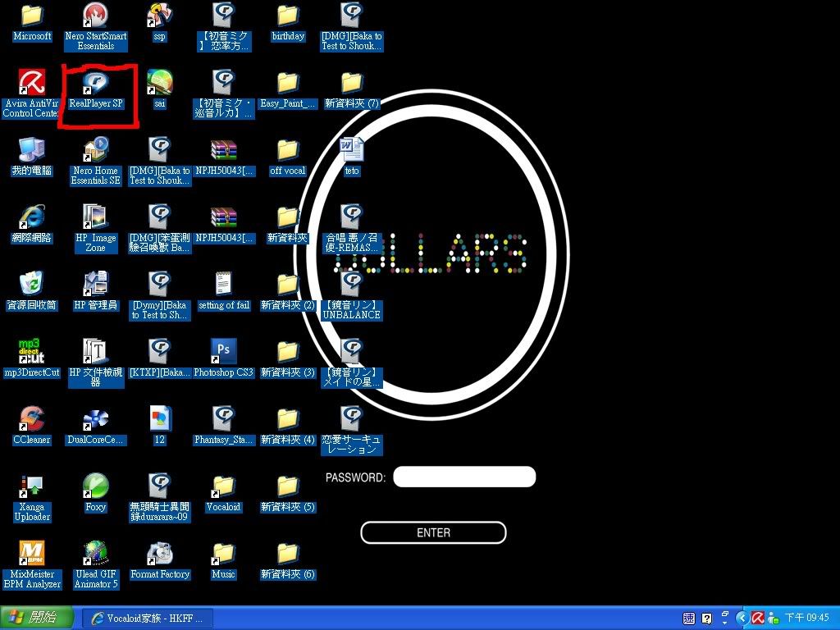840x630 pixels.
Task: Select the Phantasy_Sta... media file
Action: (x=224, y=426)
